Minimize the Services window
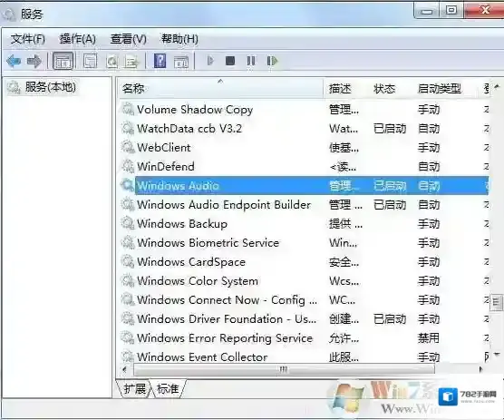Viewport: 504px width, 420px height. (x=427, y=11)
